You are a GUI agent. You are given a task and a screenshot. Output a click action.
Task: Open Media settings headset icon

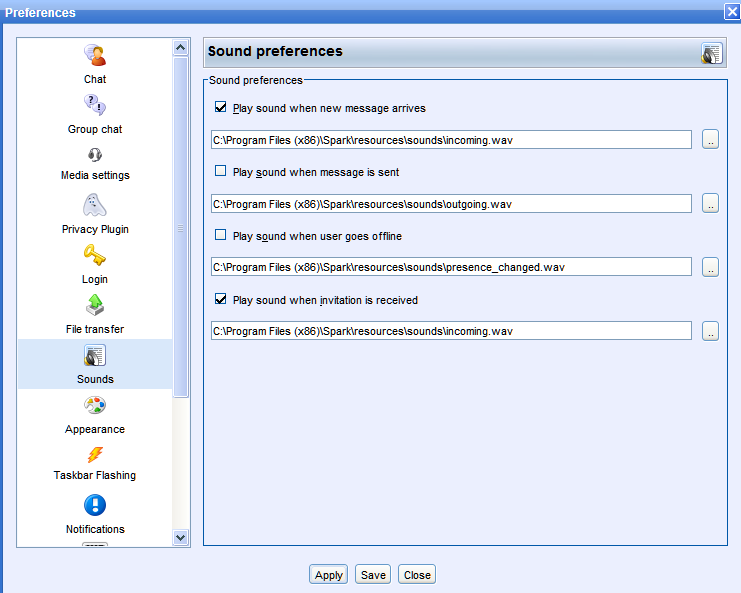(95, 155)
